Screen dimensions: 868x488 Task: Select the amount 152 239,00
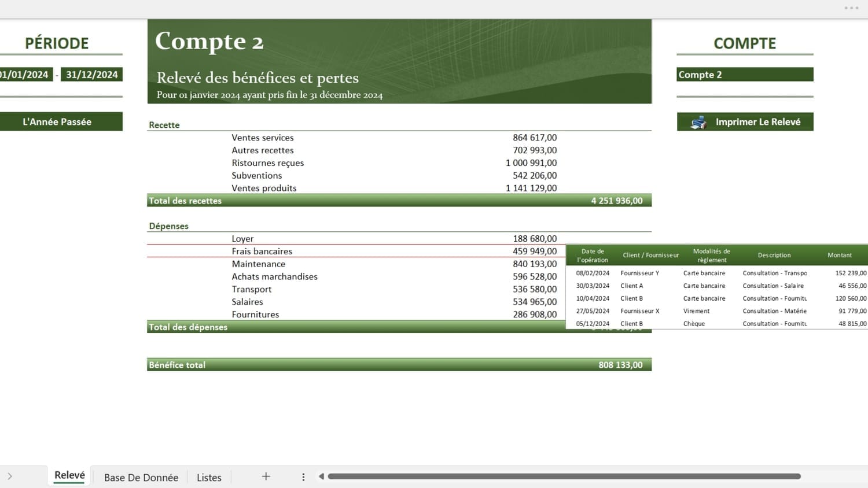coord(851,273)
